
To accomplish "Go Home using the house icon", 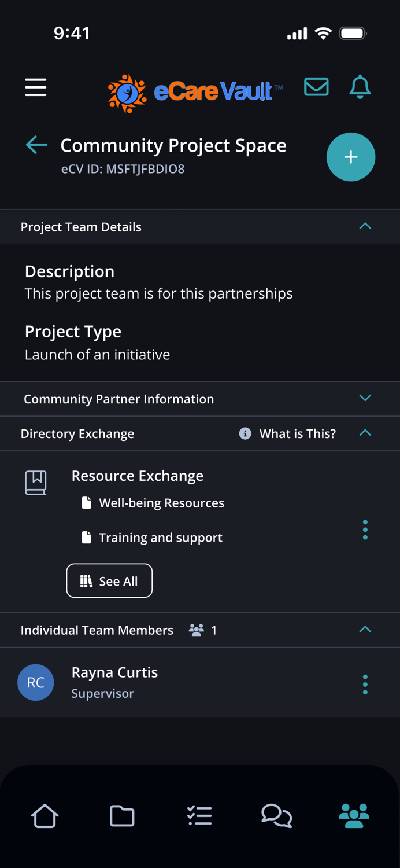I will click(45, 815).
